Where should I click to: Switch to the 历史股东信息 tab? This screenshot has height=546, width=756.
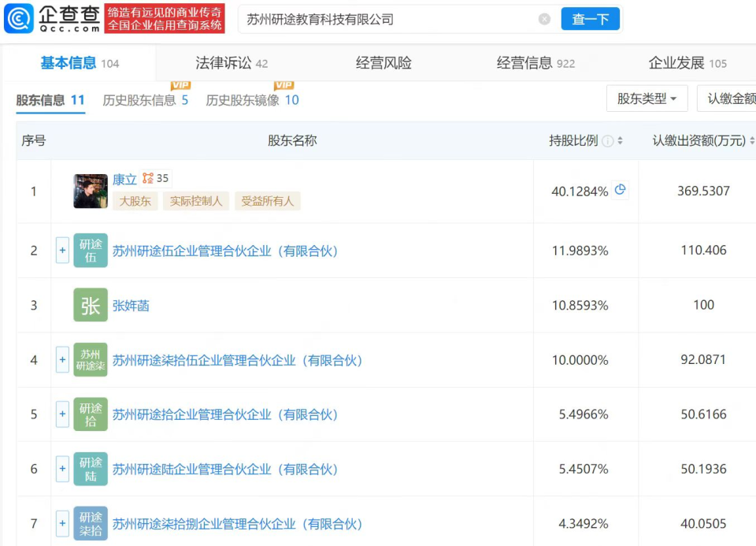tap(146, 100)
